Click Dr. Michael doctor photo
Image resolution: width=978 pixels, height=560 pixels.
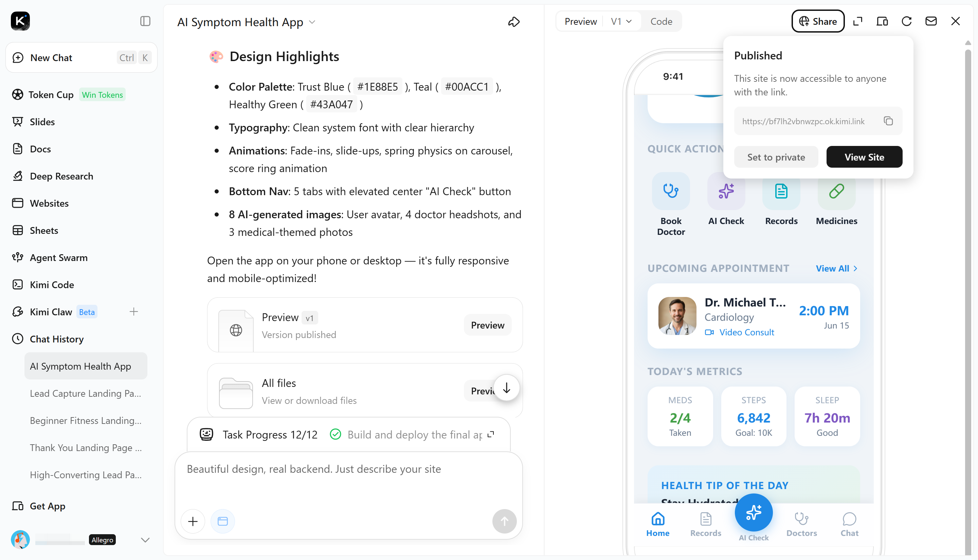tap(677, 316)
